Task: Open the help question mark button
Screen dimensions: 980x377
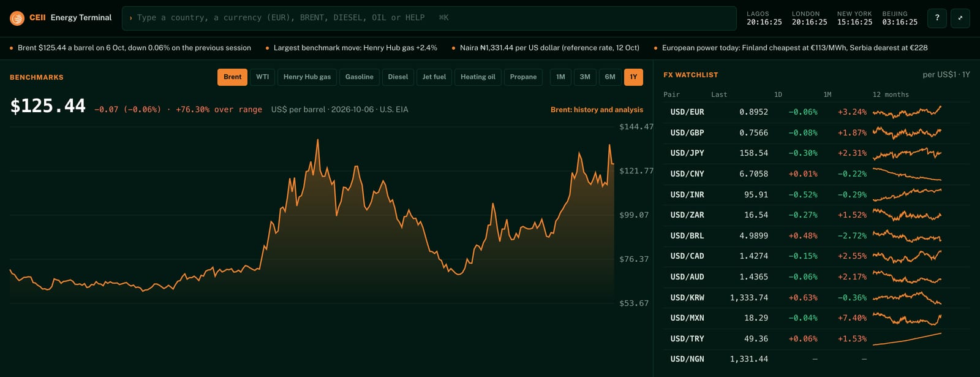Action: pos(937,18)
